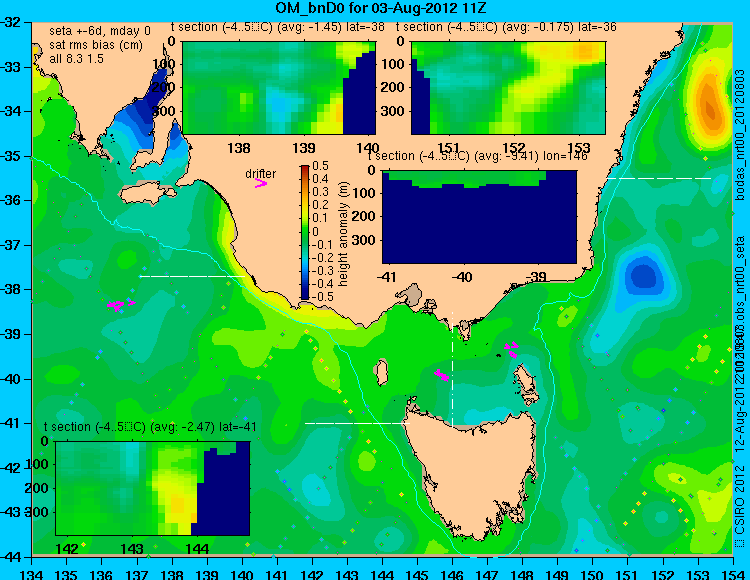Click the 147 label on the bottom longitude axis

(487, 574)
